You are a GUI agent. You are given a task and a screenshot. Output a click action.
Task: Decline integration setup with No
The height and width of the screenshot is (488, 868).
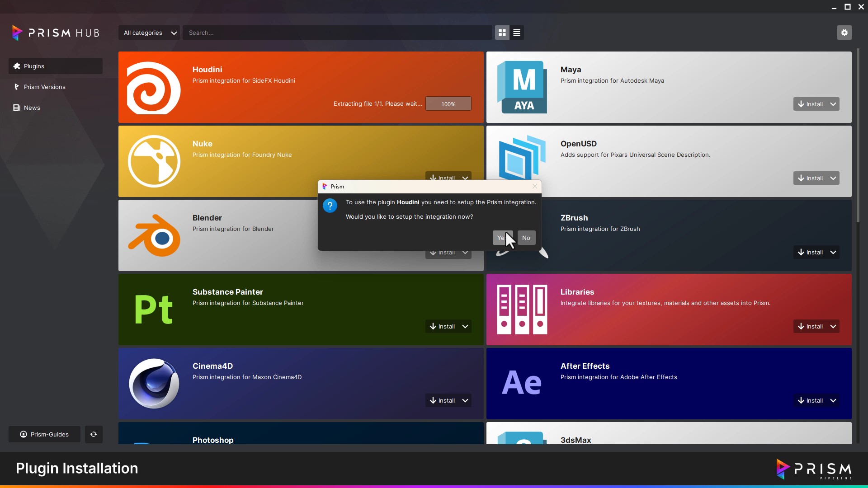(526, 238)
